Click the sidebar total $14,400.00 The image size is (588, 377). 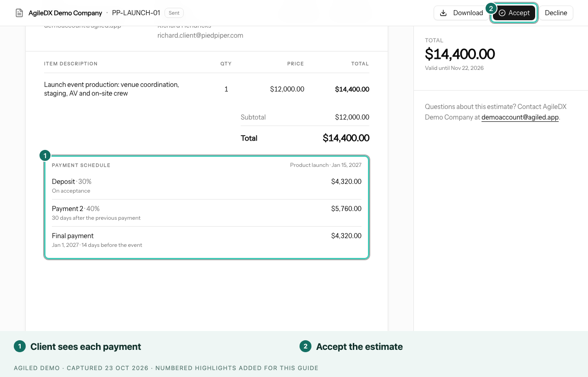(460, 54)
